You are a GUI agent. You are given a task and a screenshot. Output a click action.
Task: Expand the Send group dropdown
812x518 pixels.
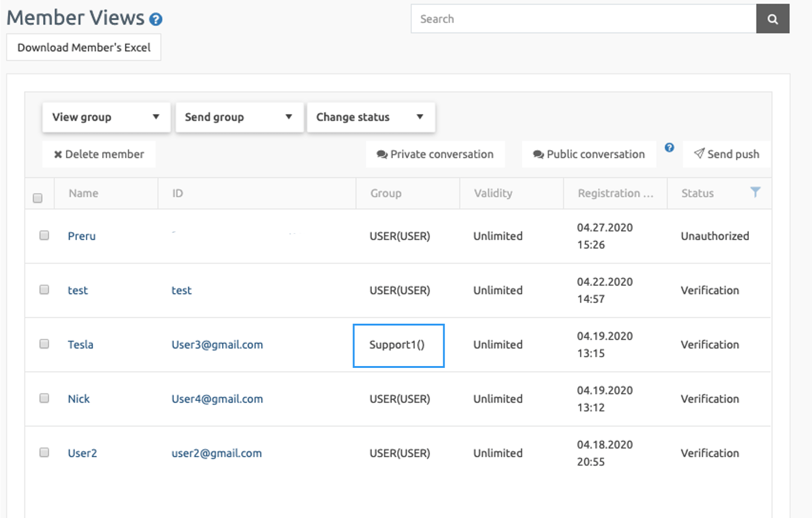239,117
